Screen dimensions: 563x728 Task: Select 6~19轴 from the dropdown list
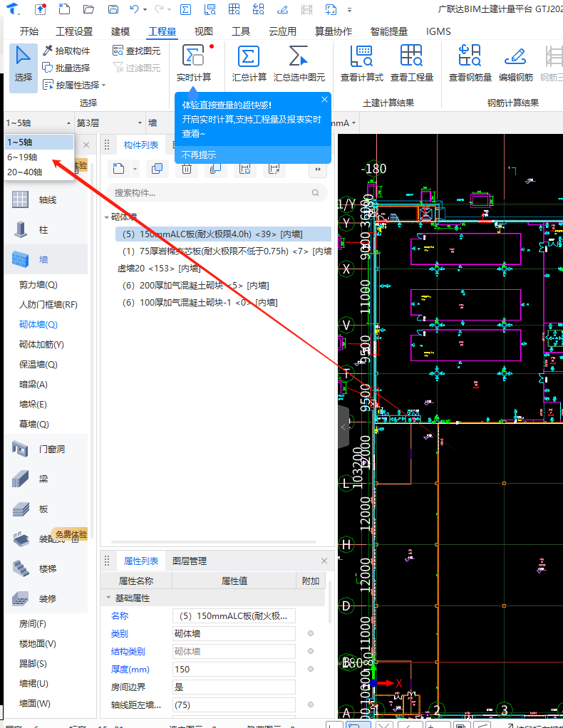[39, 157]
